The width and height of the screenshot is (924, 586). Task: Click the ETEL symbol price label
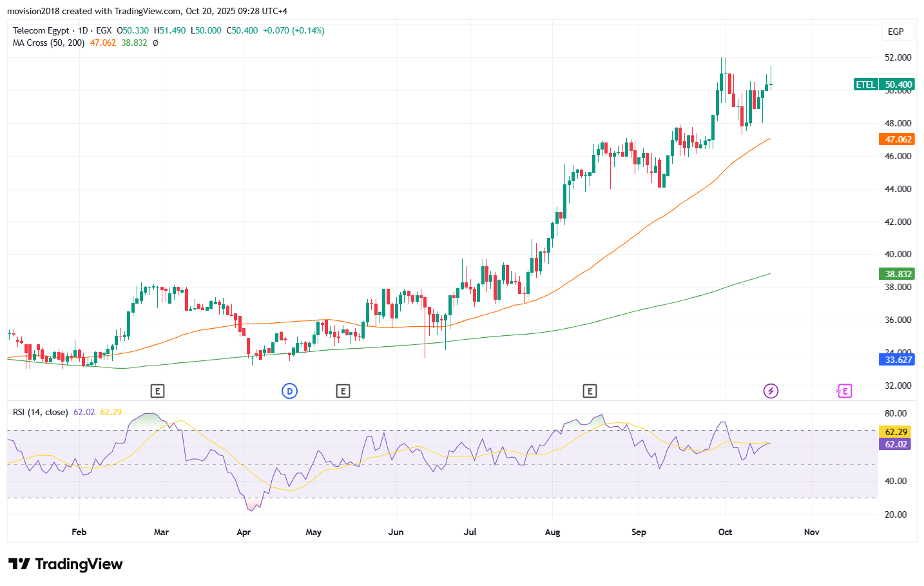coord(865,84)
